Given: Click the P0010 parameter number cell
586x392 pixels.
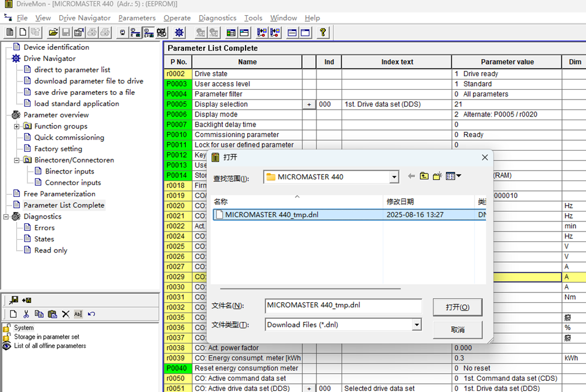Looking at the screenshot, I should coord(178,135).
